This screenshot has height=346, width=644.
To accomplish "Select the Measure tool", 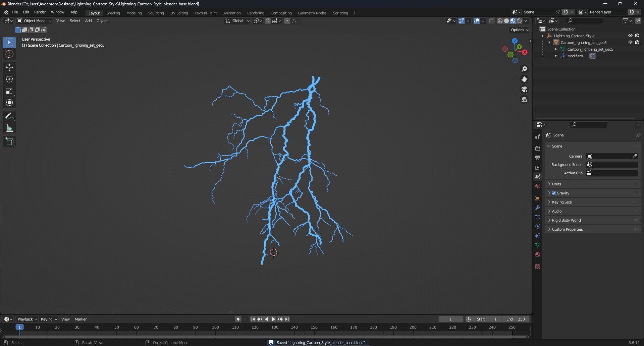I will pyautogui.click(x=9, y=128).
